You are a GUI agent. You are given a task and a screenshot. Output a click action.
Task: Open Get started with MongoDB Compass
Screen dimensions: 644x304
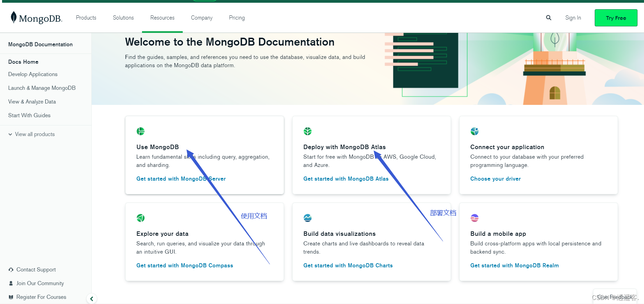pos(185,266)
